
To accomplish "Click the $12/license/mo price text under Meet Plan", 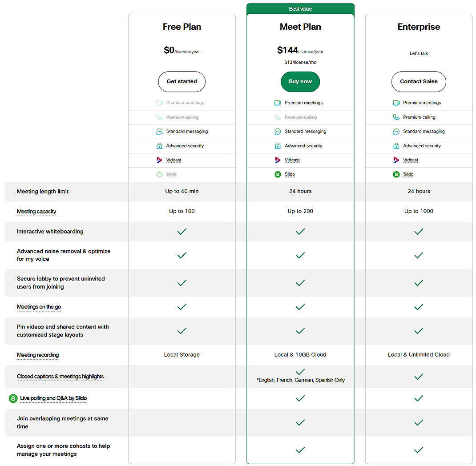I will [x=300, y=62].
